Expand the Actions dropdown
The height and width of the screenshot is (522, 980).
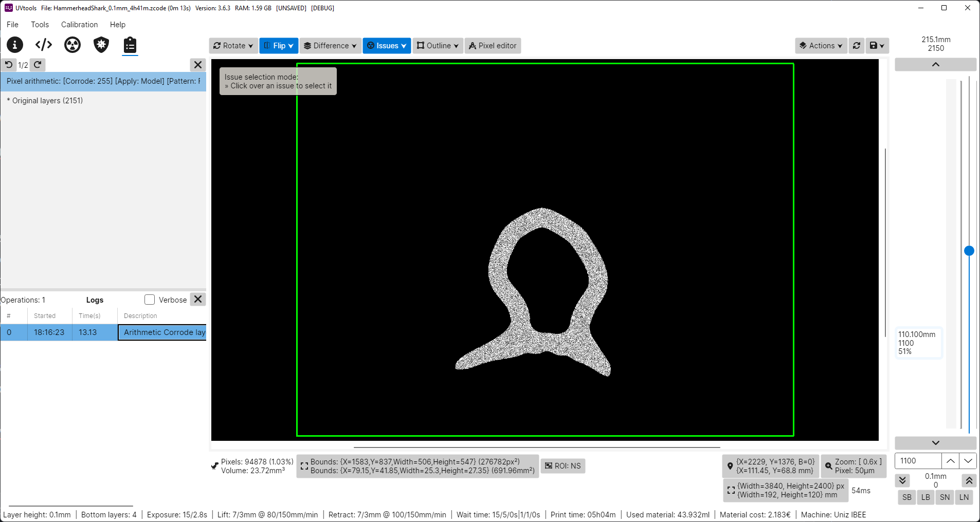pos(821,46)
